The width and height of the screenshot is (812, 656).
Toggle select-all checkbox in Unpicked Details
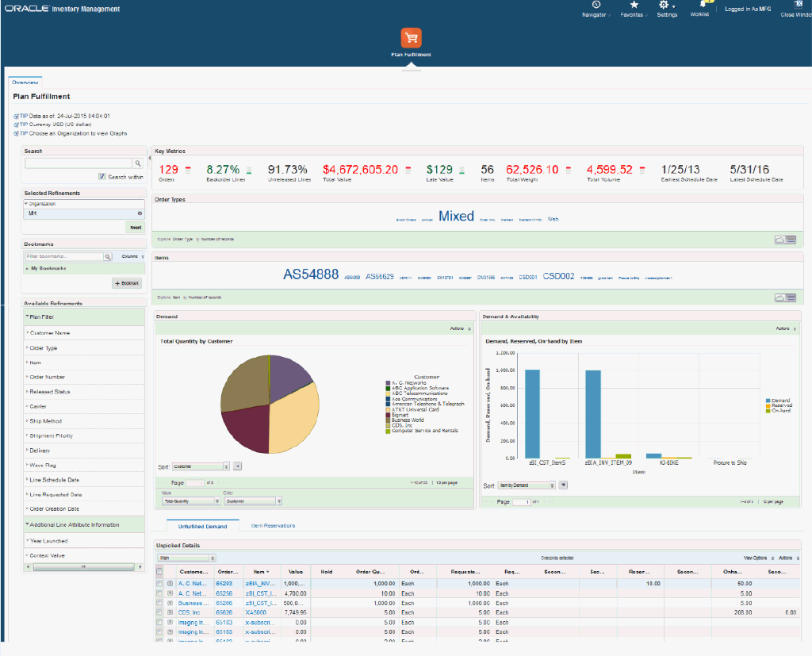click(159, 572)
